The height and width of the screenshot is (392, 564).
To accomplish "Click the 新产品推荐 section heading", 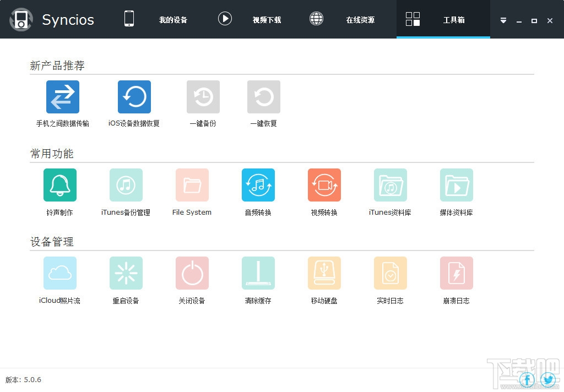I will click(x=57, y=66).
